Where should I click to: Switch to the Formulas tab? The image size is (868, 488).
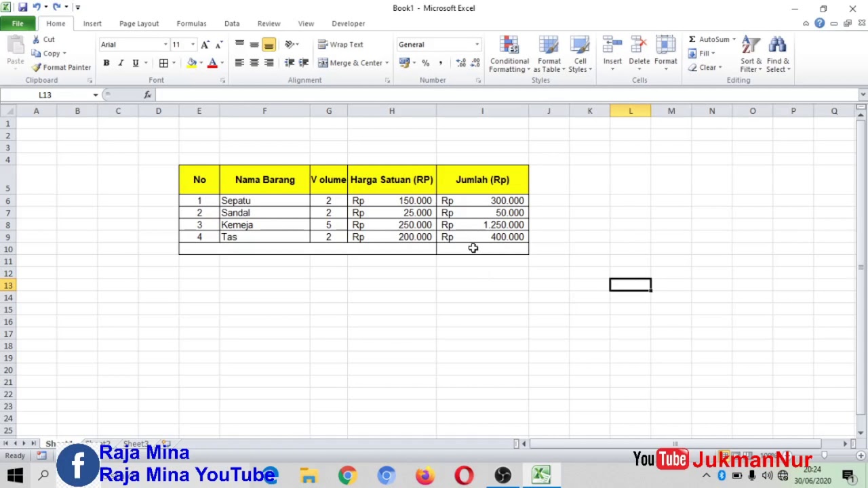pos(191,24)
